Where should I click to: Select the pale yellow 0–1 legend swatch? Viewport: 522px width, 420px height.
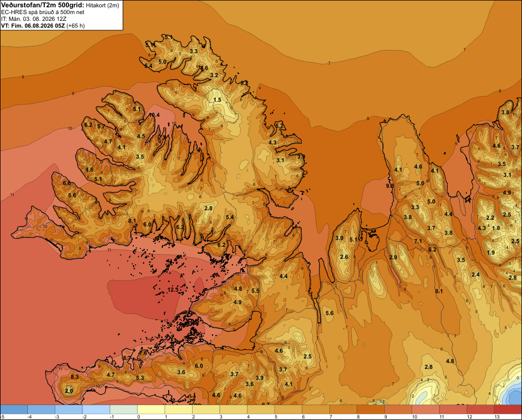(151, 409)
